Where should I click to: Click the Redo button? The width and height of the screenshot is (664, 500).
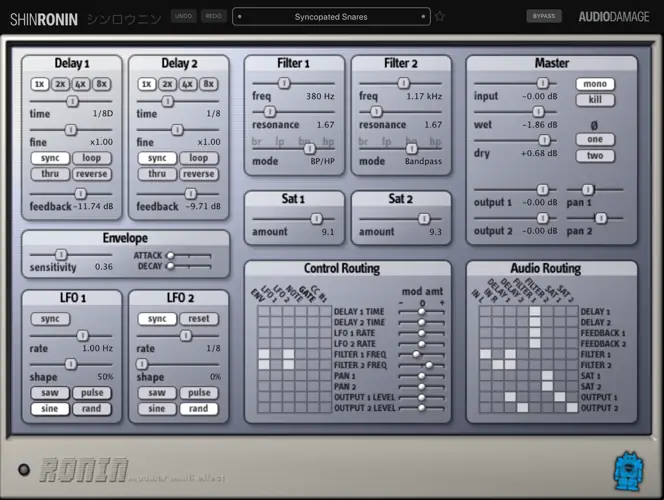213,16
